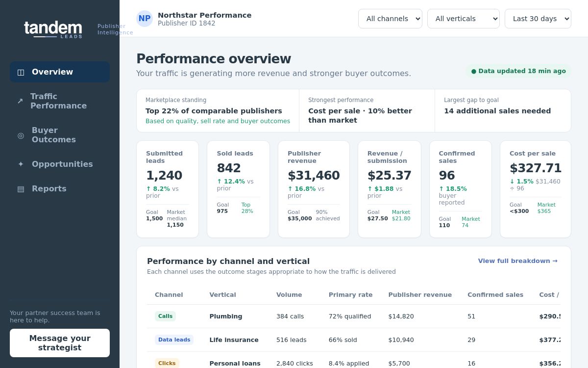
Task: Go to Traffic Performance page
Action: point(60,101)
